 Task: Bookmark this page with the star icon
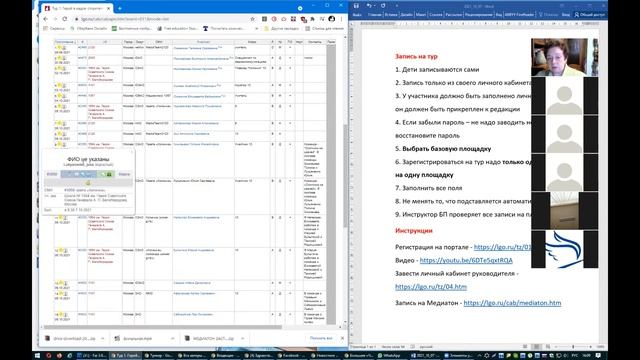(x=253, y=19)
